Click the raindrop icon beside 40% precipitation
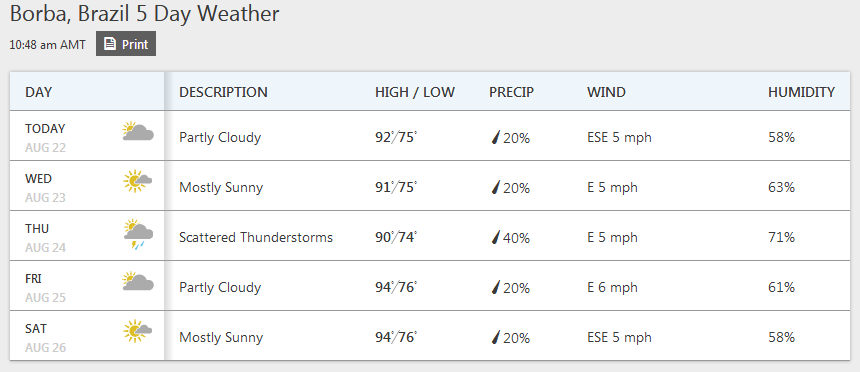The width and height of the screenshot is (860, 372). [x=496, y=238]
